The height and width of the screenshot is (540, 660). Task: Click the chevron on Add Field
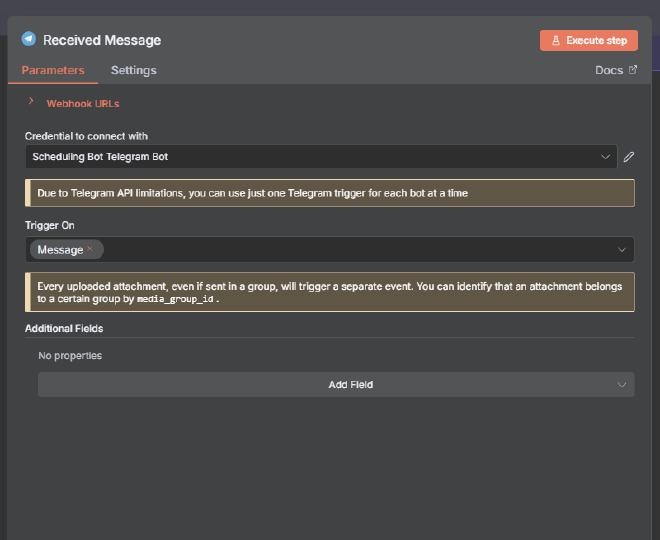[x=621, y=385]
